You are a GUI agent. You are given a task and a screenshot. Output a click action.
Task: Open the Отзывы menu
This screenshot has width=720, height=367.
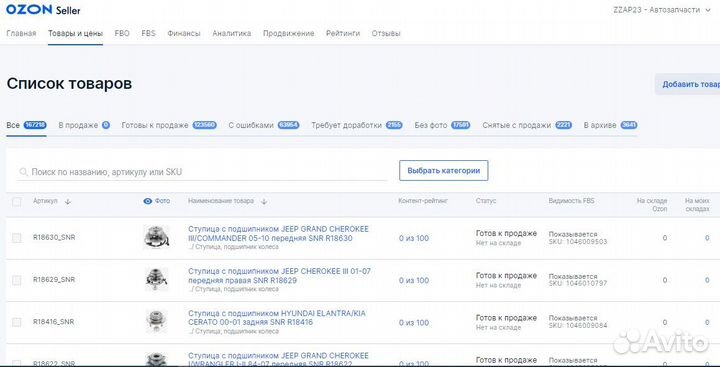(x=386, y=34)
